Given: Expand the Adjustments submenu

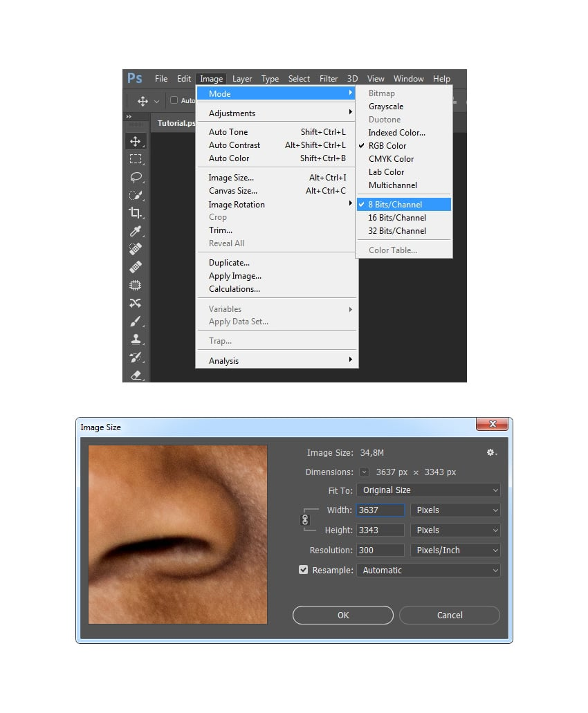Looking at the screenshot, I should point(277,113).
